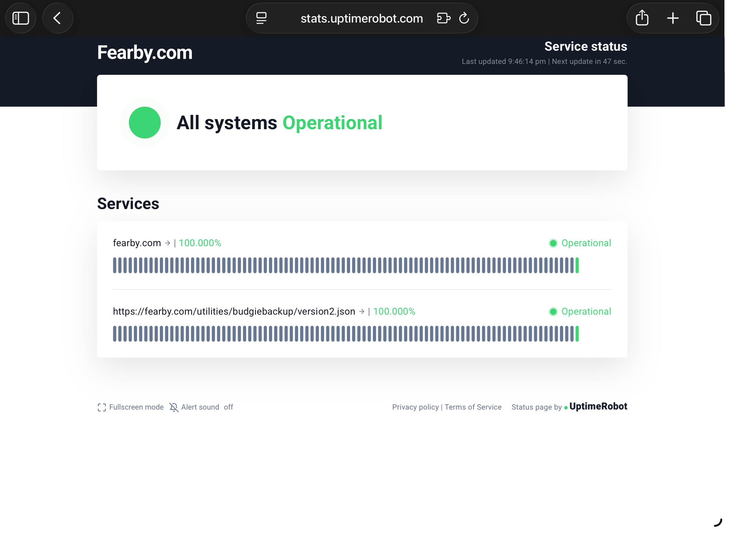The height and width of the screenshot is (538, 756).
Task: Open the version2.json monitor details
Action: pos(234,312)
